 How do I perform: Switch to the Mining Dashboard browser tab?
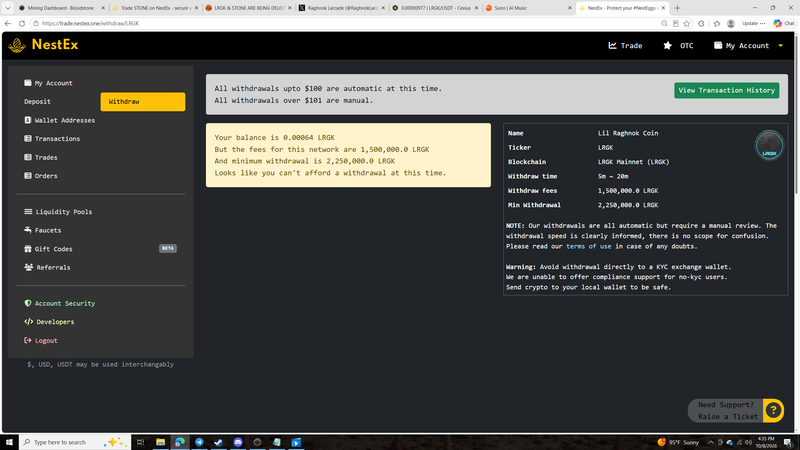(x=60, y=8)
